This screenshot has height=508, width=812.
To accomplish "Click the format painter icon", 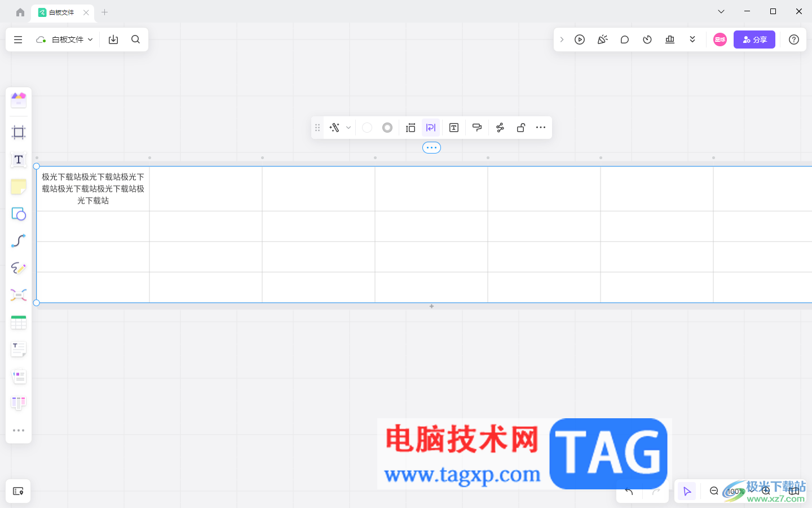I will coord(477,128).
